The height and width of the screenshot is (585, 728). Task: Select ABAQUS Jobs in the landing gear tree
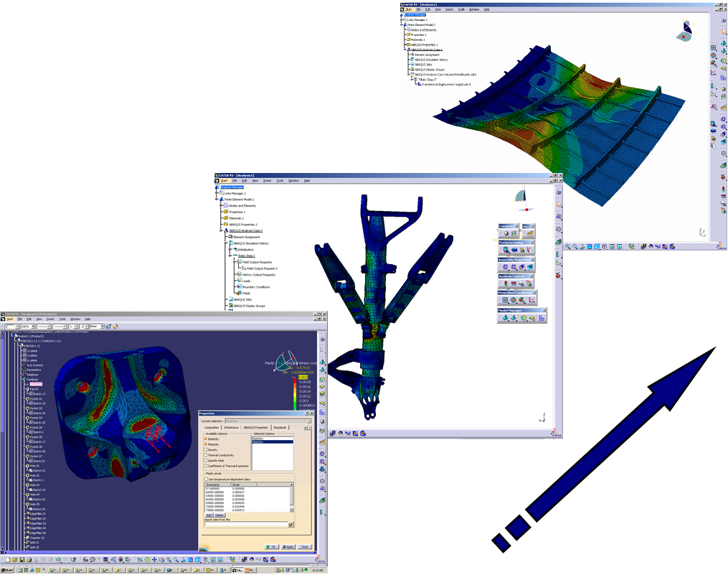coord(242,300)
